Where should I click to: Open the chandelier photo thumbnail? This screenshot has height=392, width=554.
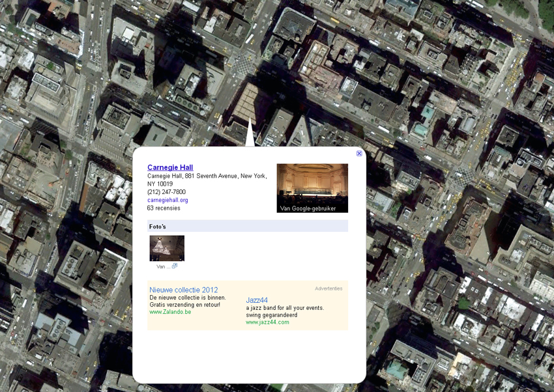click(167, 248)
